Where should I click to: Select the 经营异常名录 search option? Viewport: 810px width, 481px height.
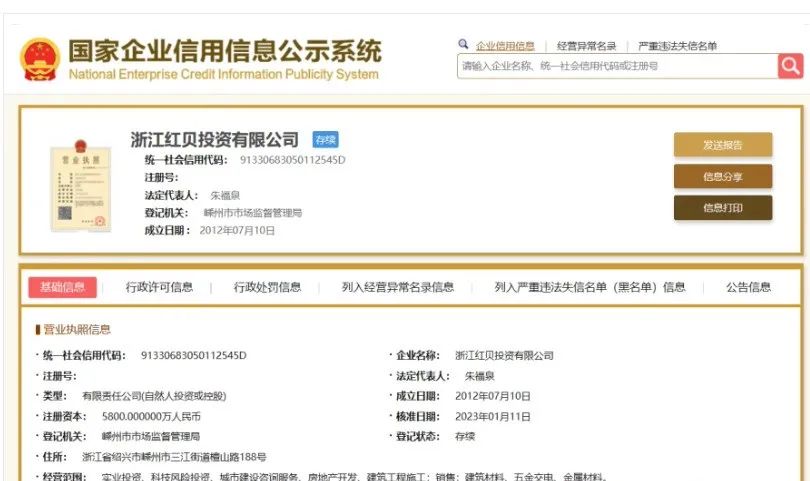click(586, 46)
